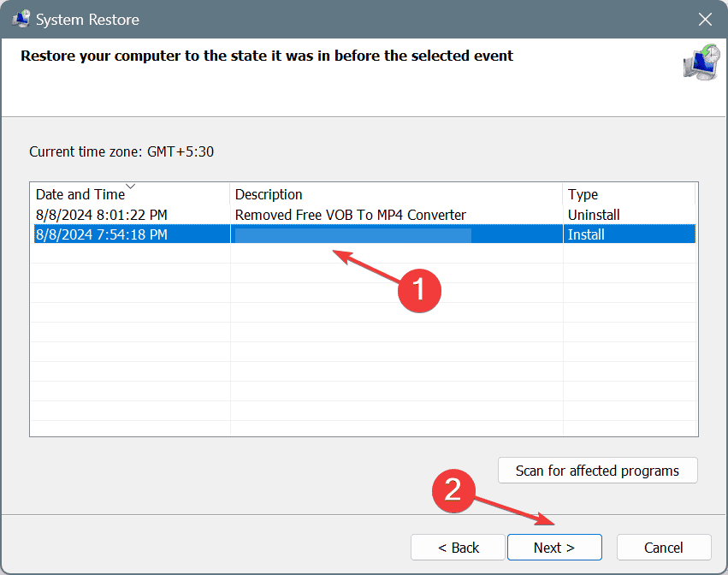The height and width of the screenshot is (575, 728).
Task: Select the 8/8/2024 7:54:18 PM restore point
Action: coord(102,234)
